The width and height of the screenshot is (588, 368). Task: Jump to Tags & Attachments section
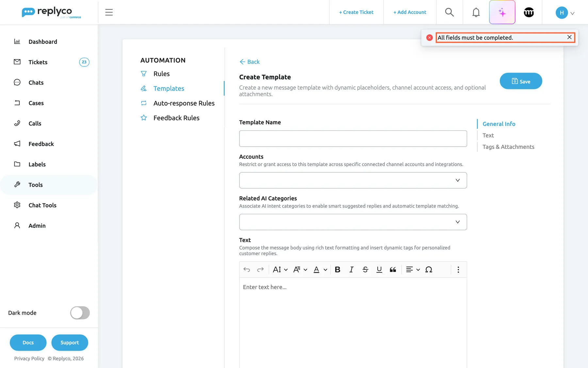[x=508, y=147]
